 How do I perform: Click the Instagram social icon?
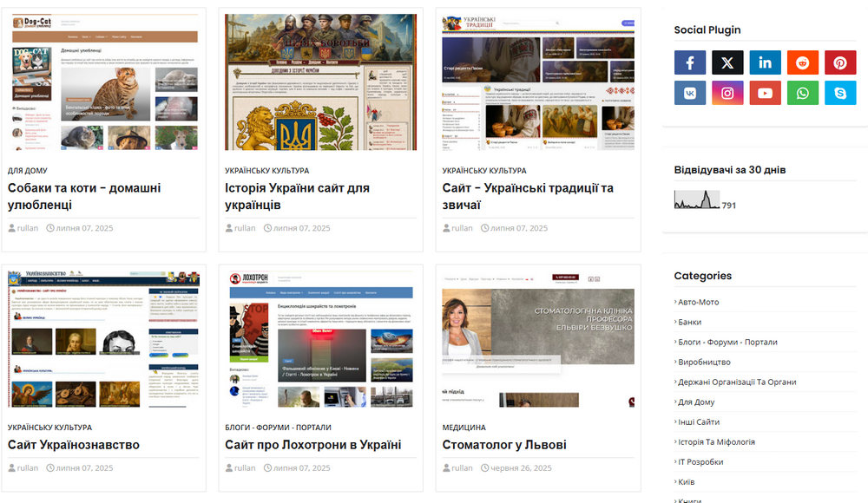(727, 93)
